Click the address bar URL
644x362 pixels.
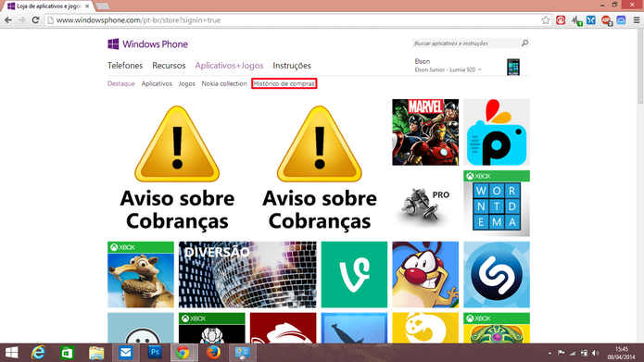(x=138, y=20)
